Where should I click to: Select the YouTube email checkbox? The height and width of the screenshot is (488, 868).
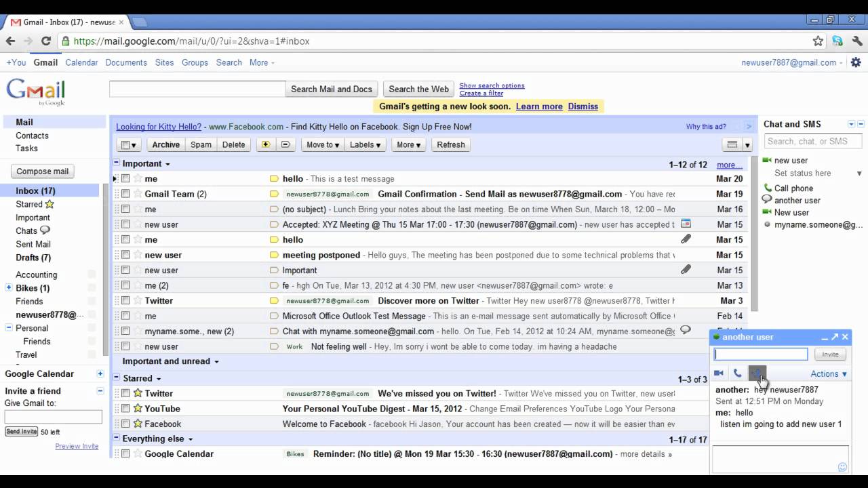(x=125, y=409)
